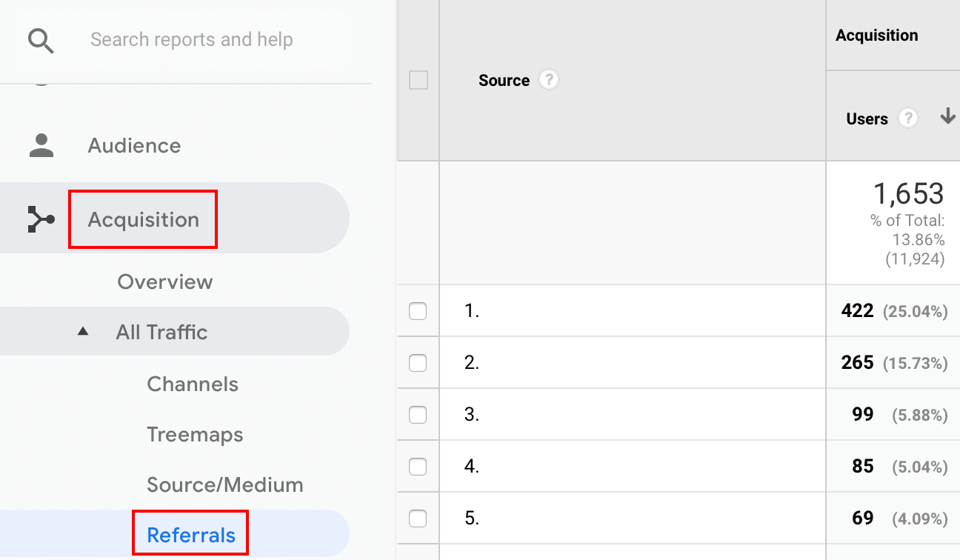
Task: Select the Referrals report
Action: [191, 535]
